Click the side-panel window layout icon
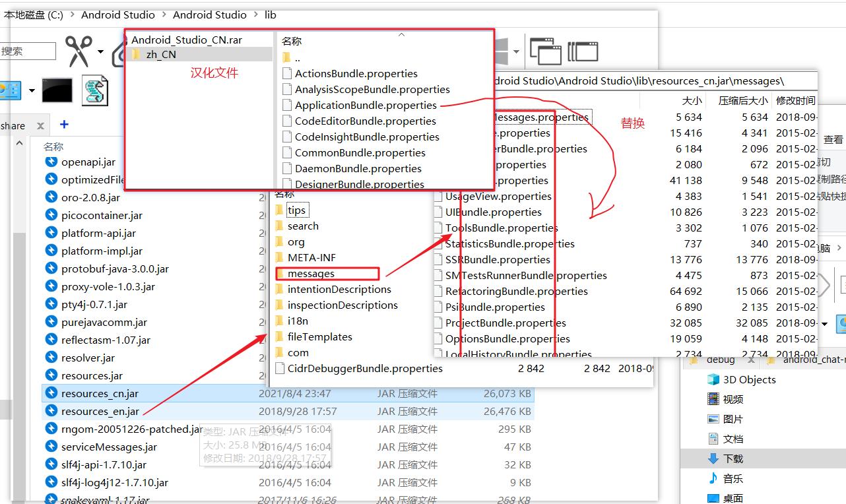The width and height of the screenshot is (846, 504). coord(583,51)
